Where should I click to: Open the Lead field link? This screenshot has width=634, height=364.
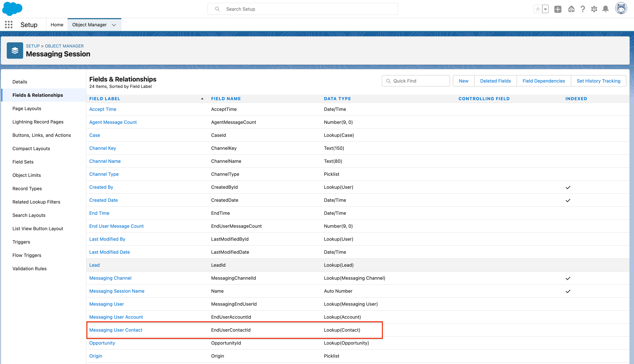(94, 265)
